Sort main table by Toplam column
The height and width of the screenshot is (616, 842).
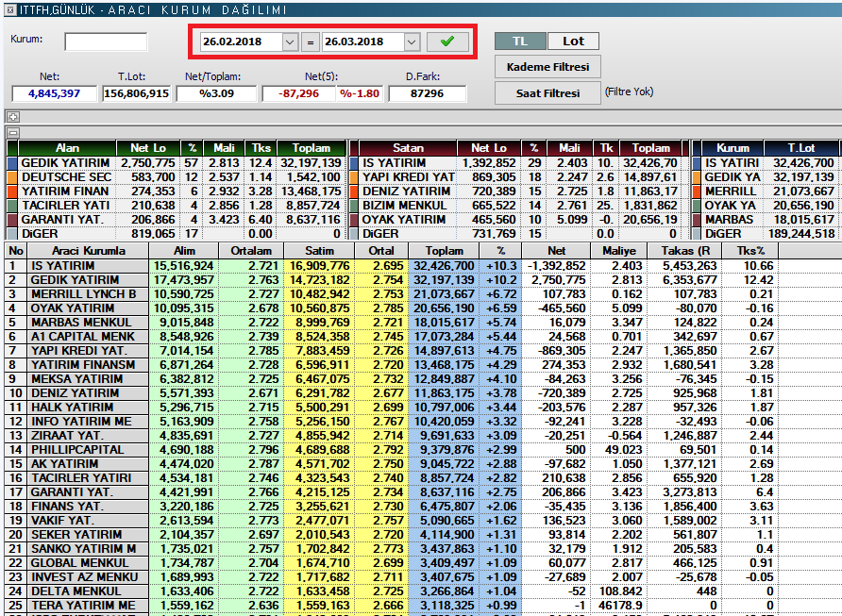[x=444, y=251]
